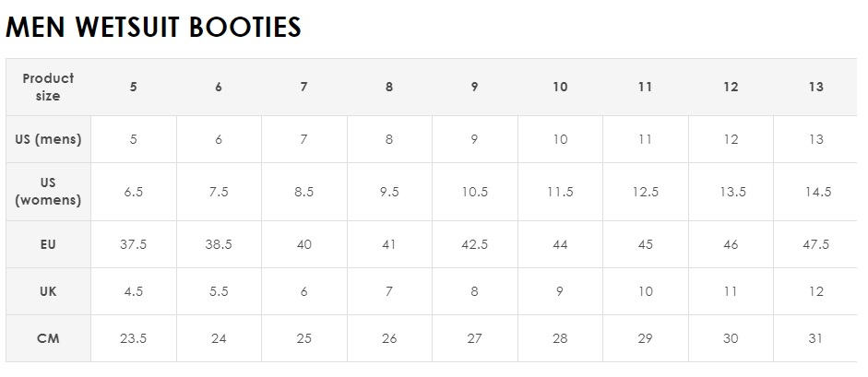The image size is (868, 377).
Task: Select the Product size header cell
Action: pos(48,87)
